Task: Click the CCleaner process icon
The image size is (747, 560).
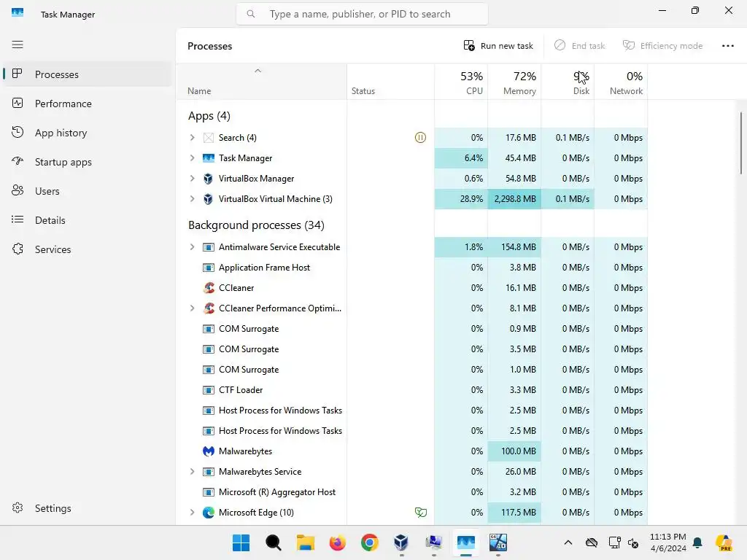Action: pos(208,287)
